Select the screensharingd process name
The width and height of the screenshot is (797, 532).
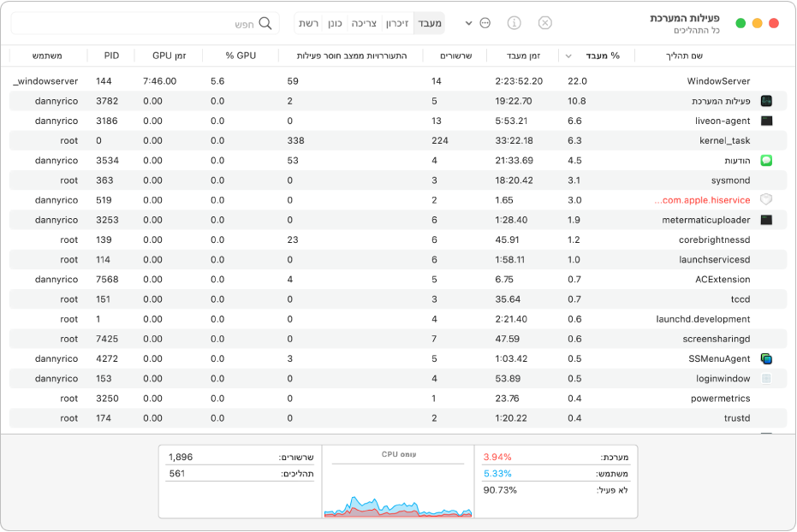pyautogui.click(x=717, y=339)
